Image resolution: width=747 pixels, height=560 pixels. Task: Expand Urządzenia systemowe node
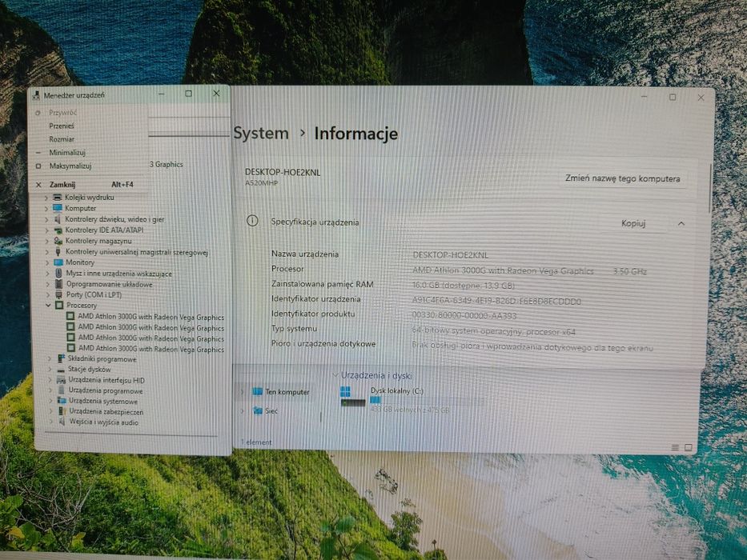tap(50, 401)
